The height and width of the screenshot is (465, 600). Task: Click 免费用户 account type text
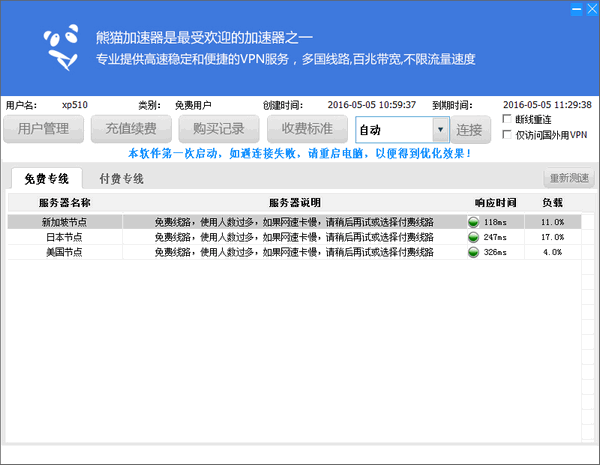[x=193, y=105]
